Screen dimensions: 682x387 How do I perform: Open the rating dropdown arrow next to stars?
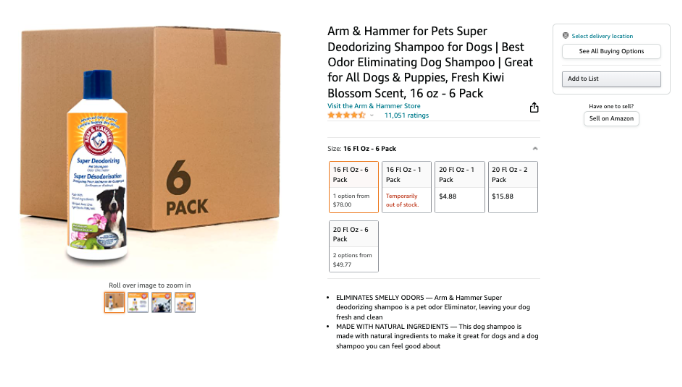click(x=372, y=115)
